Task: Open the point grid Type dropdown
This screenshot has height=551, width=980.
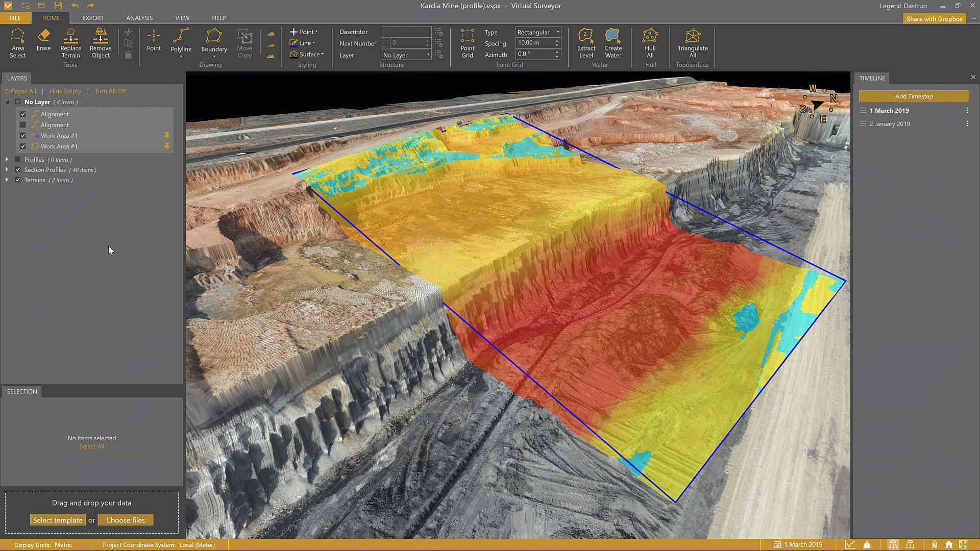Action: pyautogui.click(x=538, y=32)
